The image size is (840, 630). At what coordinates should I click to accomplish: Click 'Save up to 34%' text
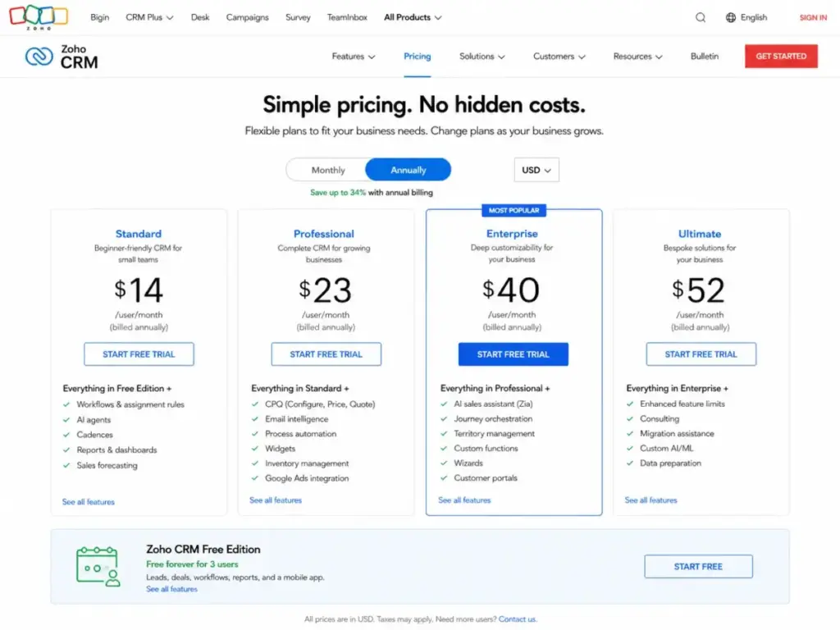tap(337, 192)
